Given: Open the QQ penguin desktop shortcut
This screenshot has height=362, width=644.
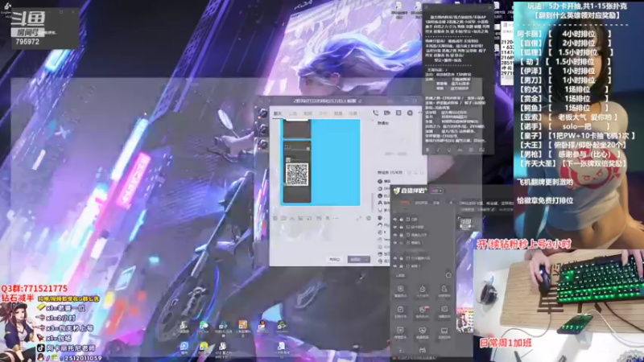Looking at the screenshot, I should (x=262, y=327).
